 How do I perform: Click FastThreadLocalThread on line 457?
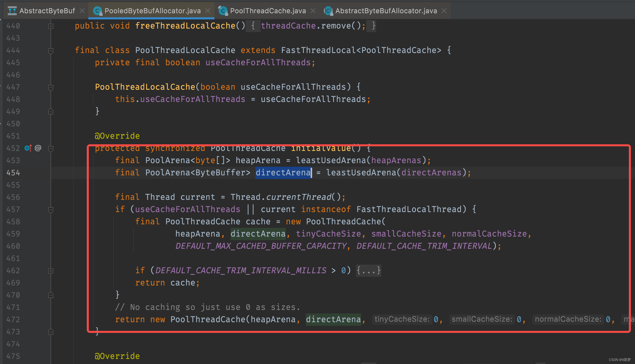point(409,209)
